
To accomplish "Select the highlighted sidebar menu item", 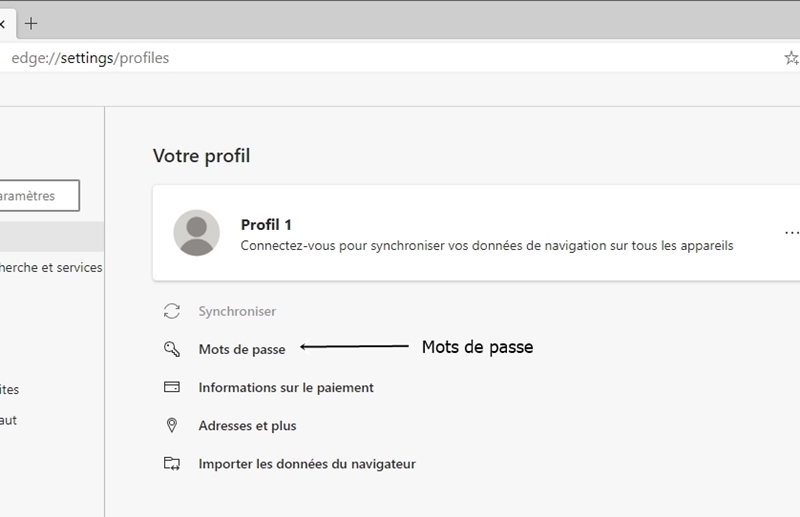I will pyautogui.click(x=52, y=236).
